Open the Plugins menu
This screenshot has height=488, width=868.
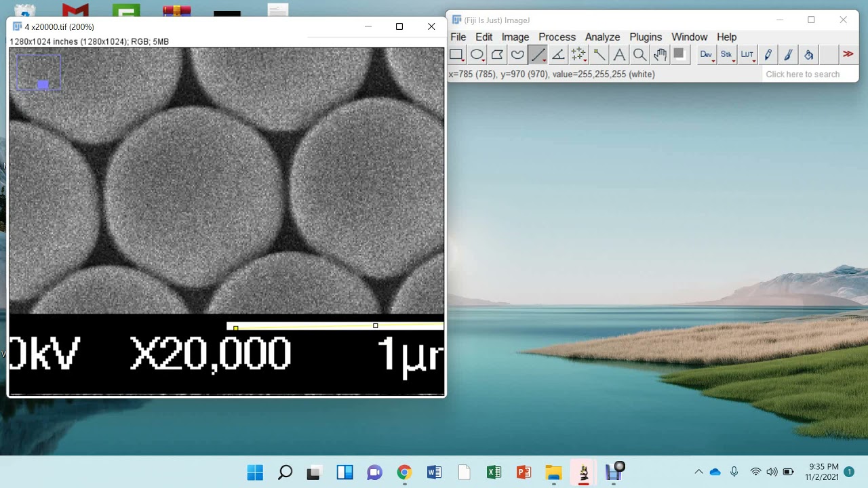coord(646,37)
